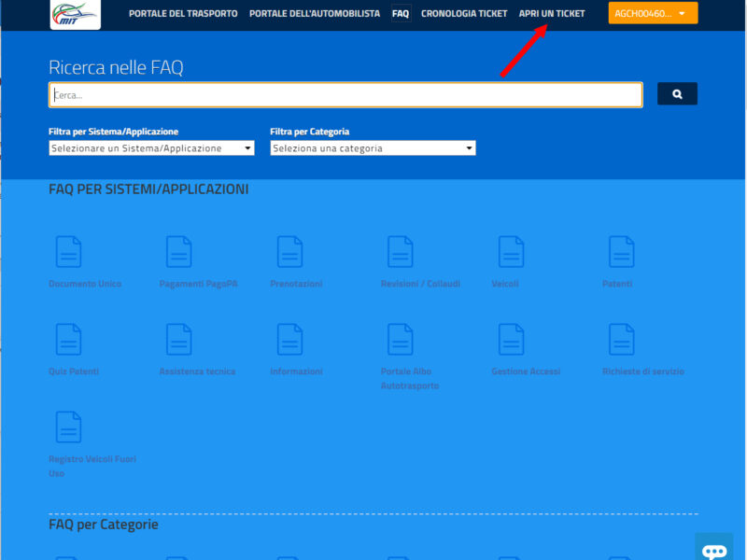
Task: Open the Prenotazioni FAQ icon
Action: pyautogui.click(x=289, y=252)
